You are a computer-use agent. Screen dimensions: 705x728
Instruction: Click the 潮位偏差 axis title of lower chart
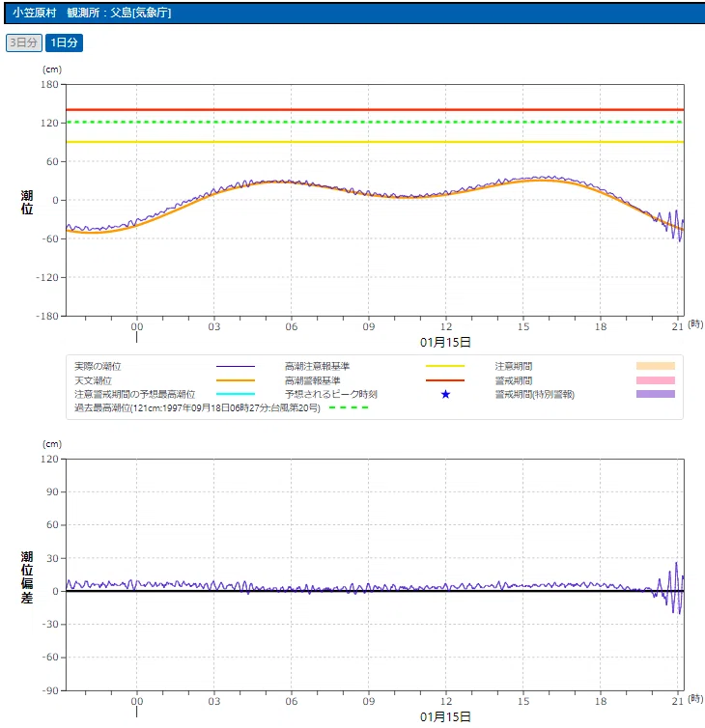tap(27, 577)
